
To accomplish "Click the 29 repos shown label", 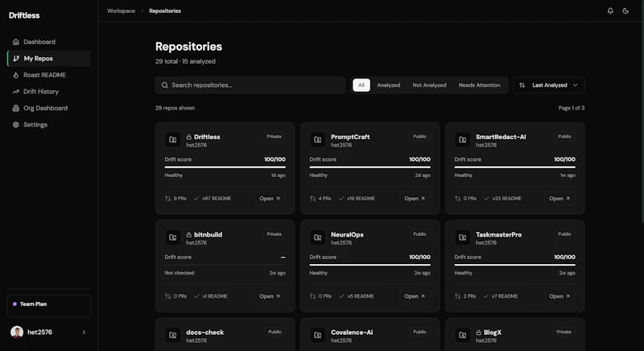I will pyautogui.click(x=175, y=108).
